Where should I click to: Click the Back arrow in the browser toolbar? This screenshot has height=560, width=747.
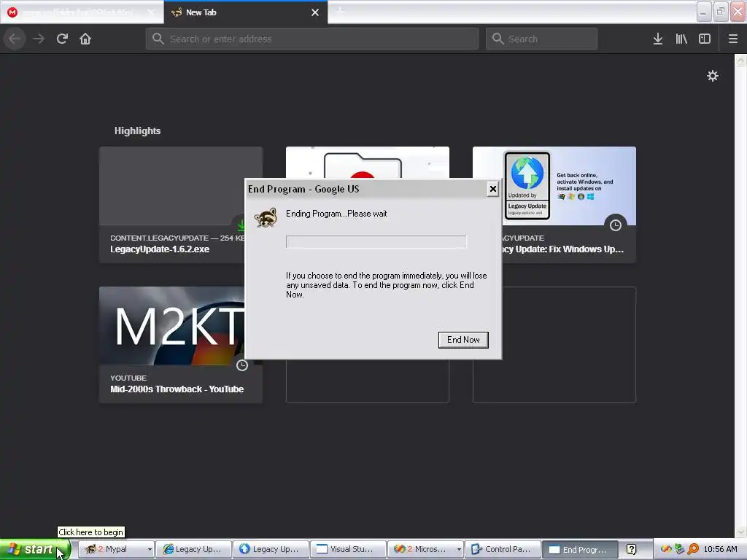(15, 39)
